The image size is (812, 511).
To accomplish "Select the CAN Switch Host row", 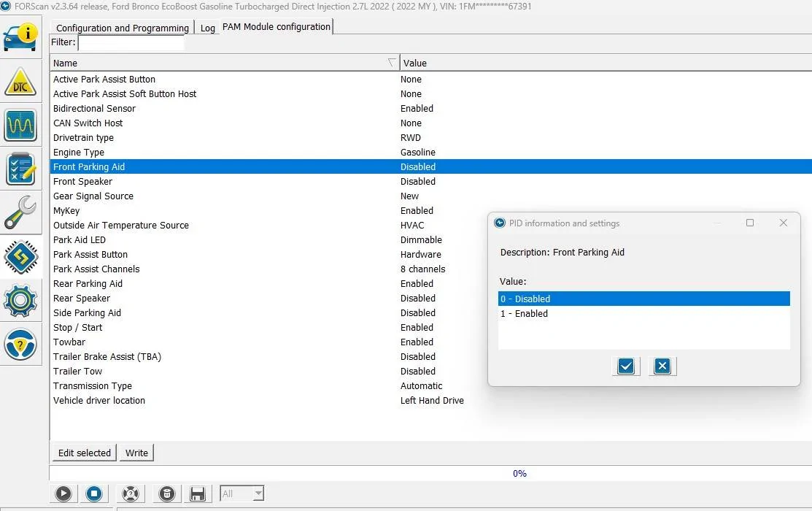I will (431, 123).
